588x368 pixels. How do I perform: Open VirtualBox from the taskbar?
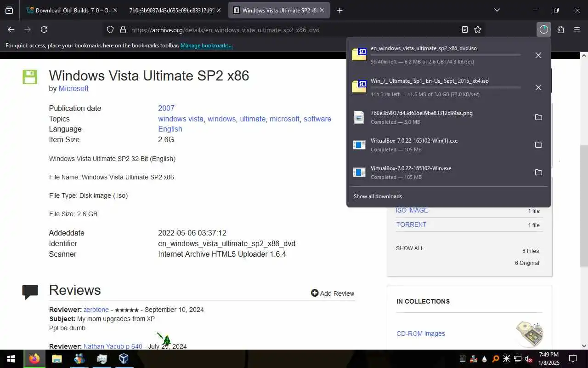pos(124,359)
